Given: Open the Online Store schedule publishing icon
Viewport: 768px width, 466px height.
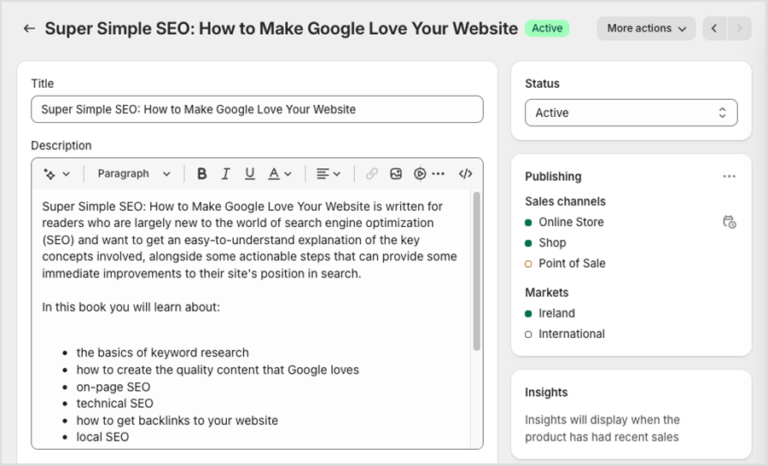Looking at the screenshot, I should [x=729, y=222].
